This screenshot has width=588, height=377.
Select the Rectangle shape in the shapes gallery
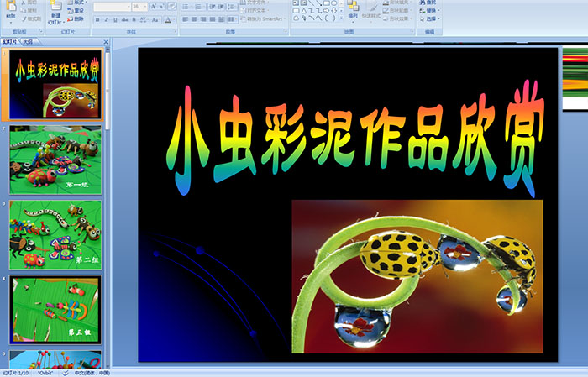click(x=327, y=3)
